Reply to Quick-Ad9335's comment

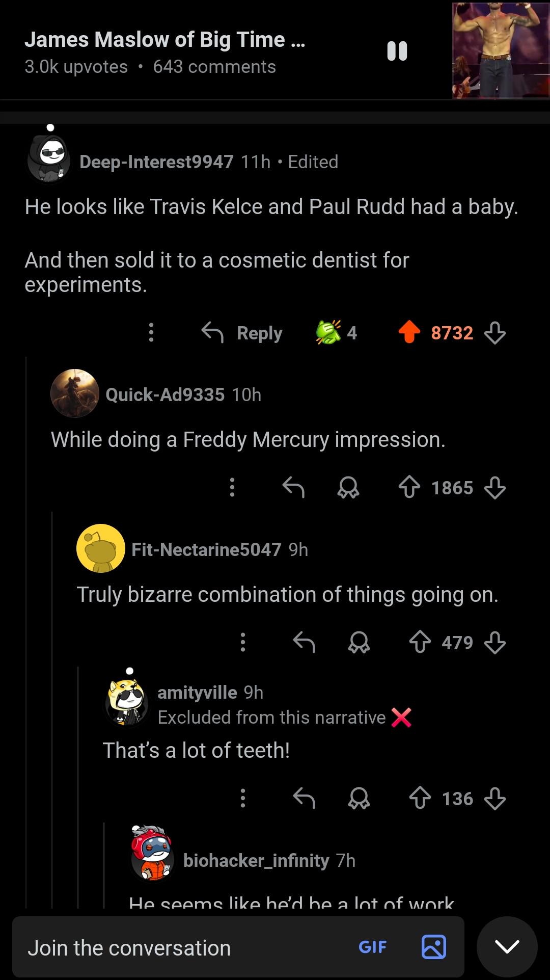(293, 488)
